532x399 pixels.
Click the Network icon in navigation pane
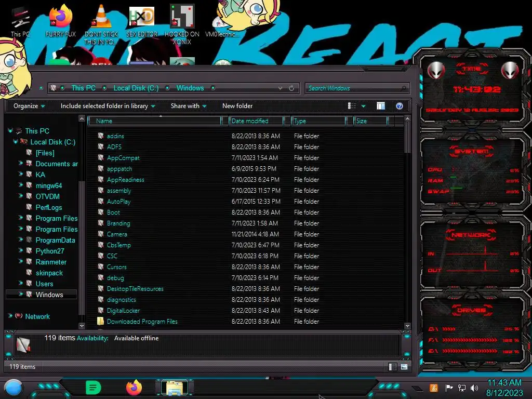pos(19,316)
